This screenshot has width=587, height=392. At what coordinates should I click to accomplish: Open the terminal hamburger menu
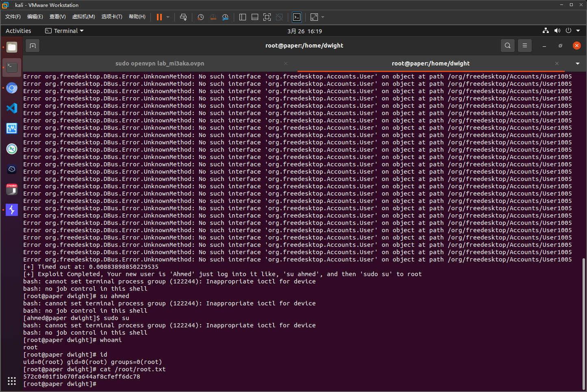pyautogui.click(x=525, y=46)
